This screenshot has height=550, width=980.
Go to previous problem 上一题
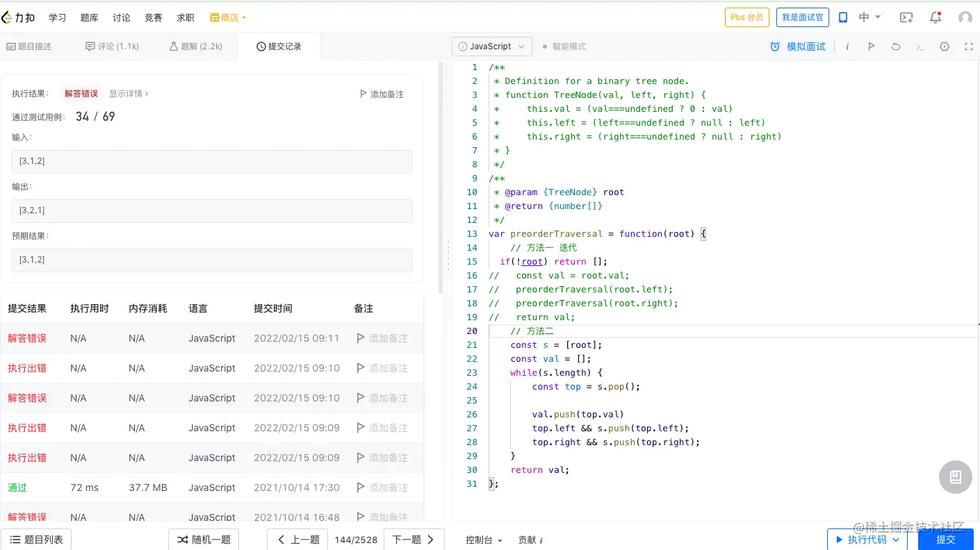click(298, 540)
